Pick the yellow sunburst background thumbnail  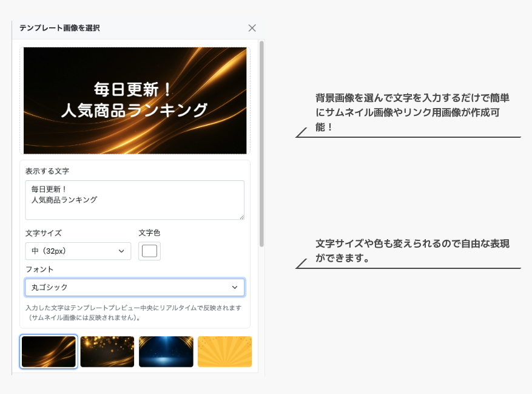pyautogui.click(x=224, y=352)
